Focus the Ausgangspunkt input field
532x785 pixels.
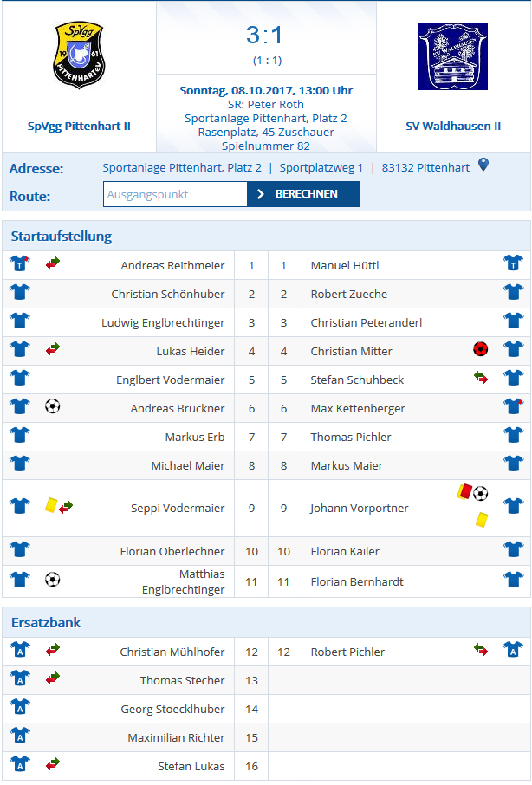175,194
